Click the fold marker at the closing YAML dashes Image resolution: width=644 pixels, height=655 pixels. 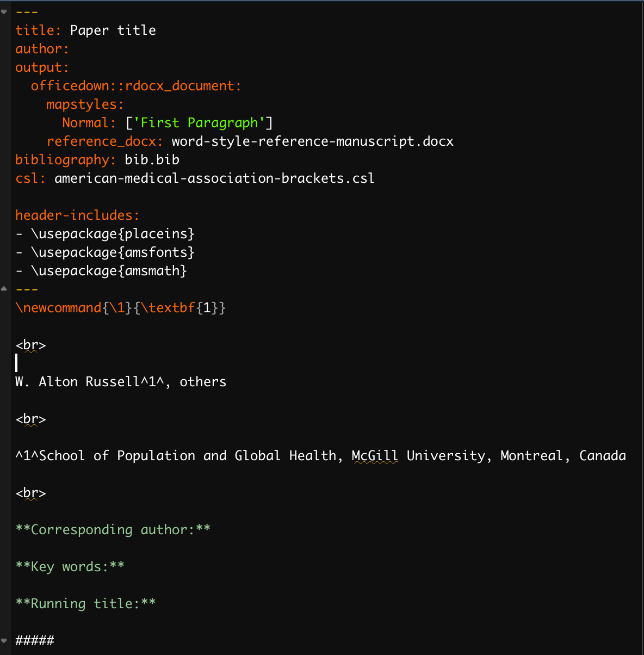[x=4, y=288]
